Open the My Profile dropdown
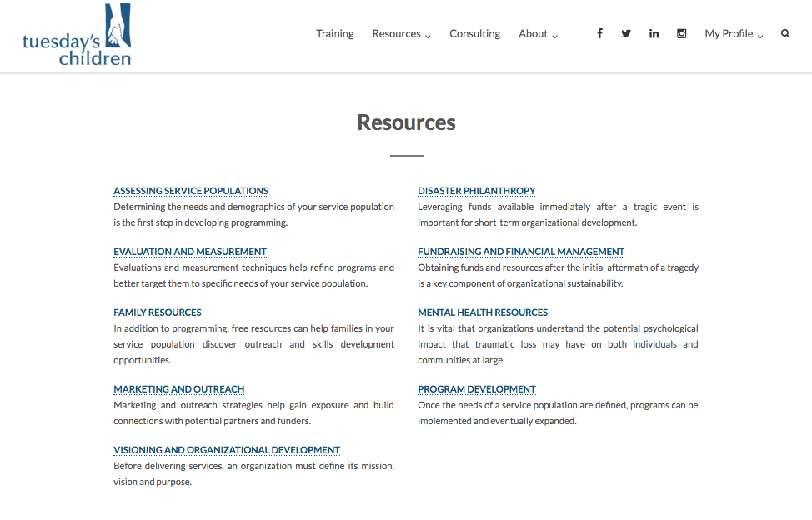Image resolution: width=812 pixels, height=520 pixels. click(x=729, y=34)
